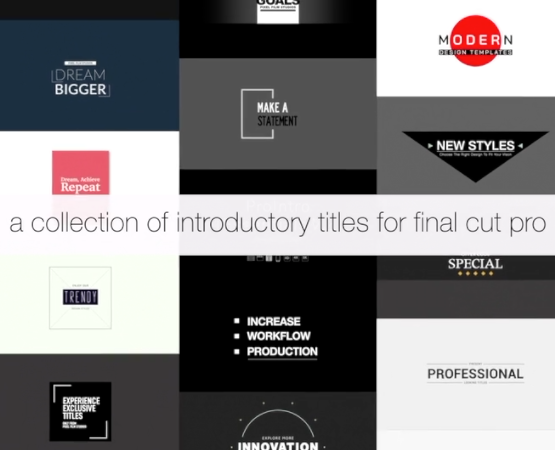Select the Innovation arc title
This screenshot has width=555, height=450.
278,427
